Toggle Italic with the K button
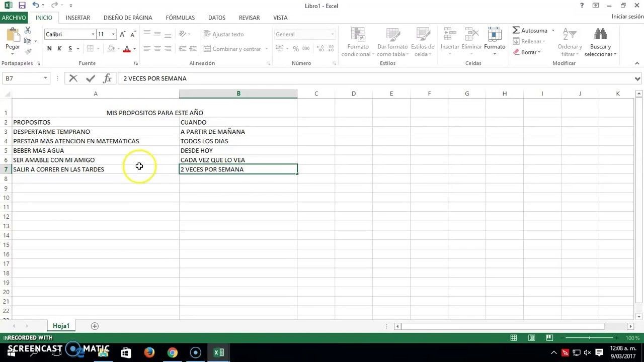The width and height of the screenshot is (644, 362). 59,49
